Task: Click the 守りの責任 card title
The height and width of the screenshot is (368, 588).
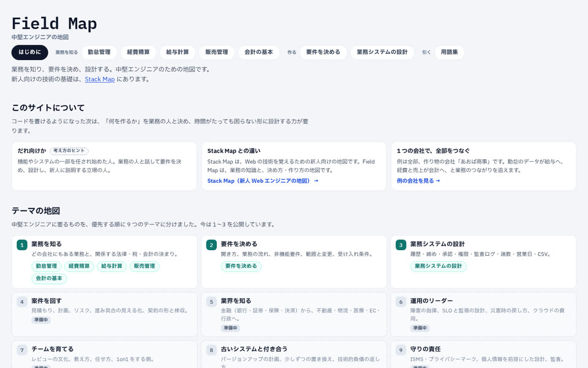Action: pos(425,349)
